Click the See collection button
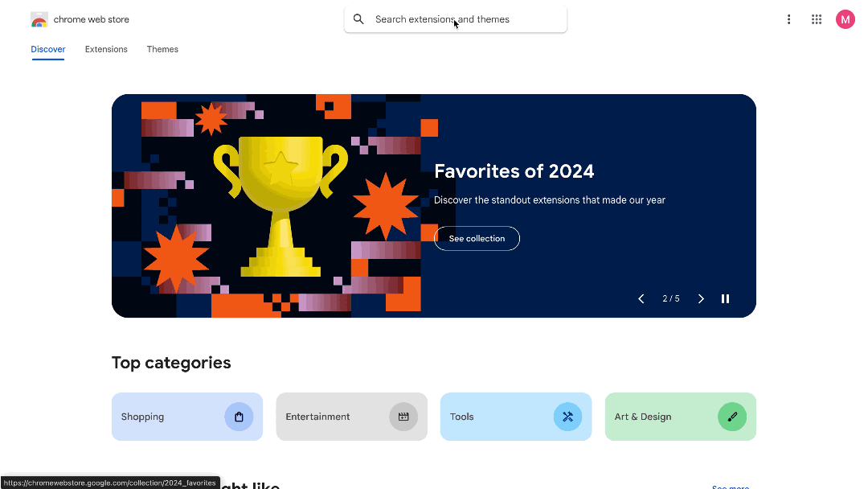 coord(477,239)
